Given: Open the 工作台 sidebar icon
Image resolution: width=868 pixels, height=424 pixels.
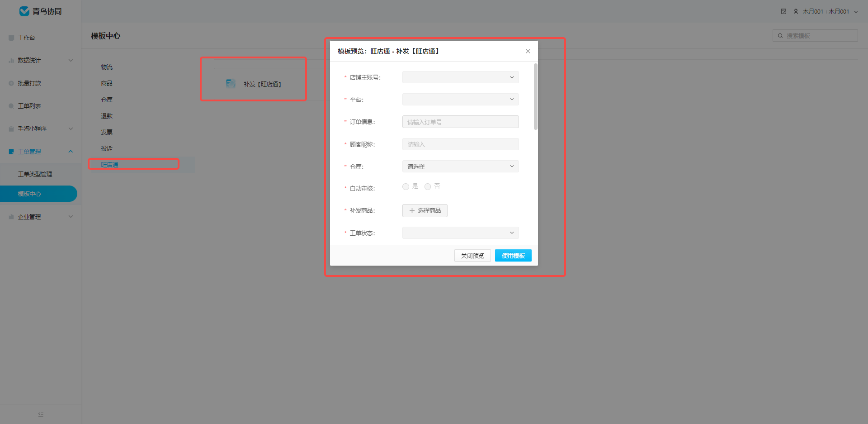Looking at the screenshot, I should [11, 38].
